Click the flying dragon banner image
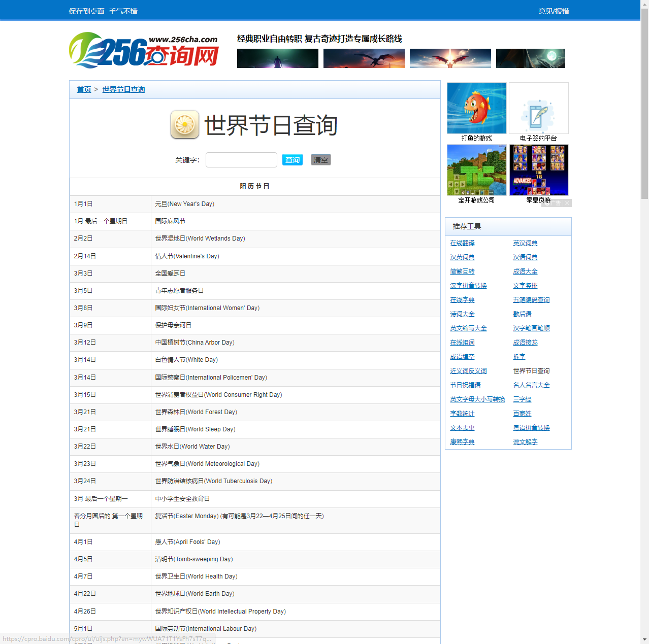Image resolution: width=649 pixels, height=644 pixels. pos(364,58)
